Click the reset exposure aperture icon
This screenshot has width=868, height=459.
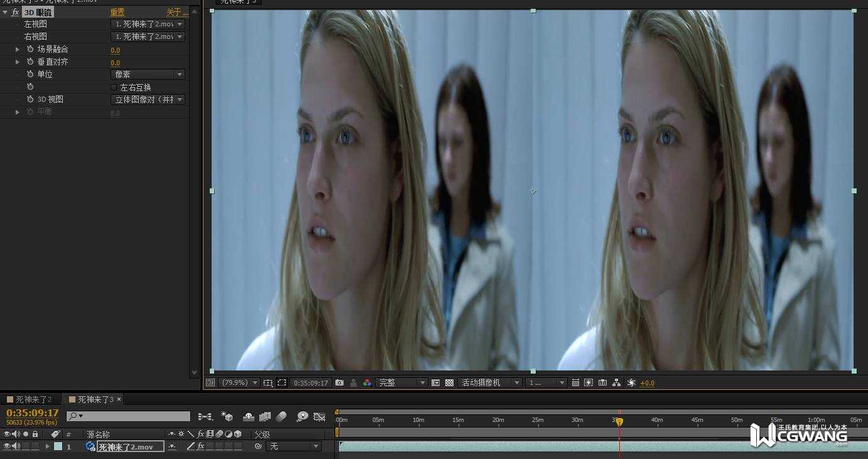631,382
